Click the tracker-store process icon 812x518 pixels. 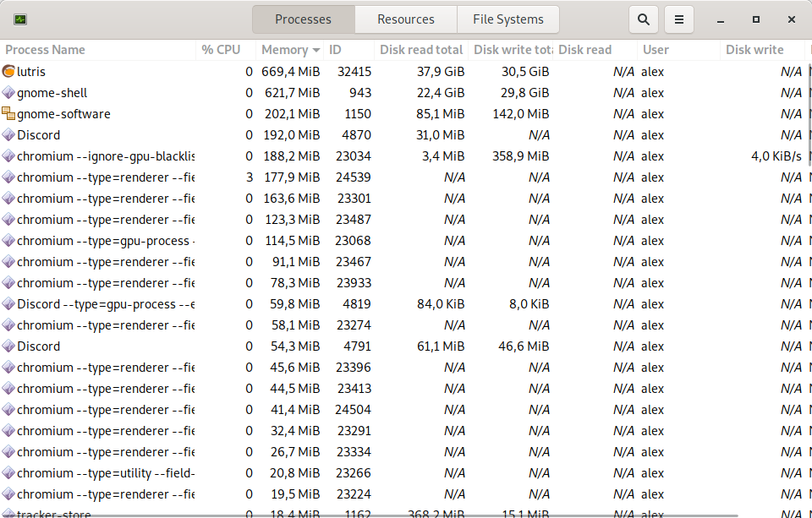click(8, 514)
